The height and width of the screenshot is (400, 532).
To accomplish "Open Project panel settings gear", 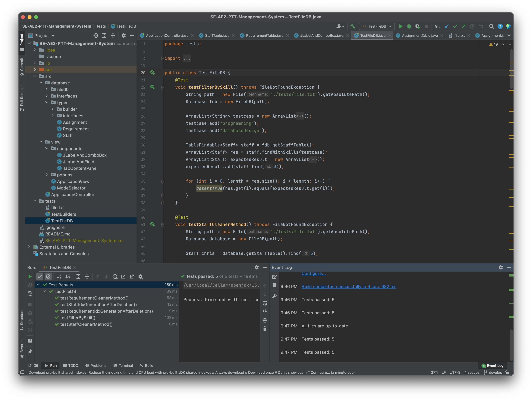I will pyautogui.click(x=124, y=36).
